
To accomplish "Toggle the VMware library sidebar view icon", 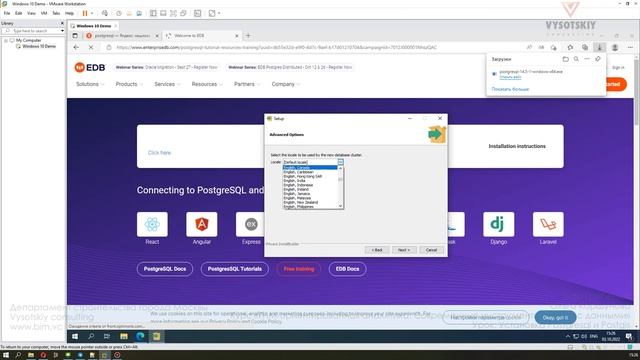I will click(x=153, y=13).
